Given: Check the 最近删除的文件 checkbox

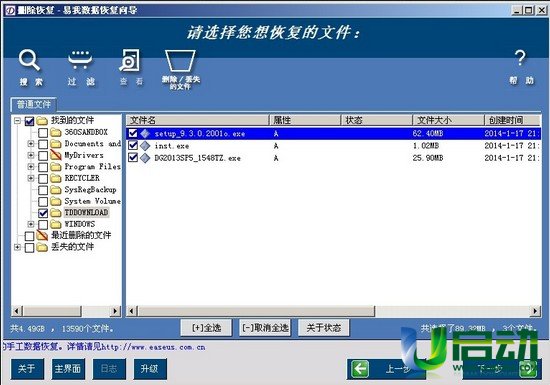Looking at the screenshot, I should click(29, 236).
